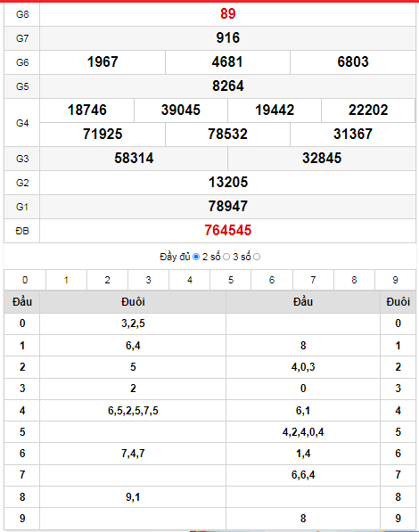Click the head values "4,0,3" for tail 2
The width and height of the screenshot is (419, 532).
(x=303, y=367)
